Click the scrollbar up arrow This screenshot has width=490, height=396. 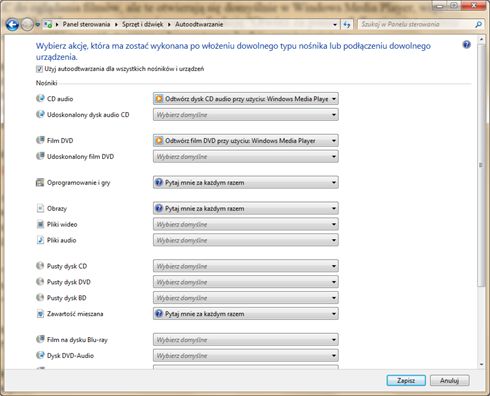click(481, 39)
